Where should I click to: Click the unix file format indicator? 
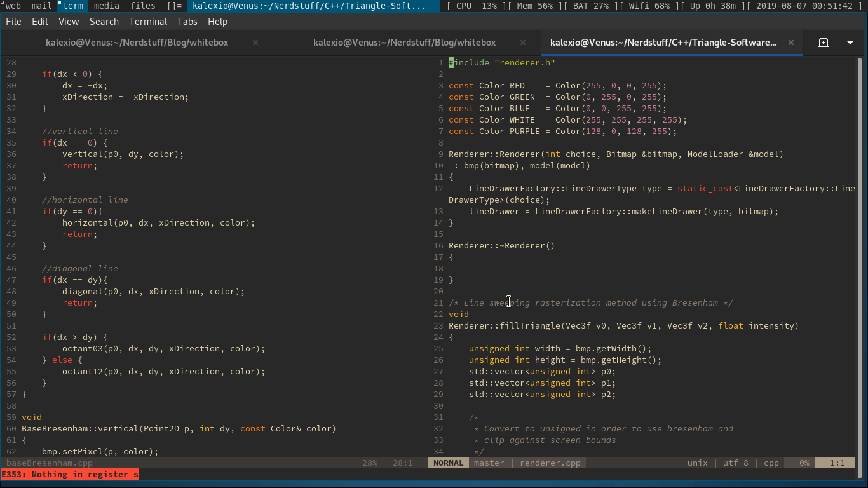tap(698, 463)
